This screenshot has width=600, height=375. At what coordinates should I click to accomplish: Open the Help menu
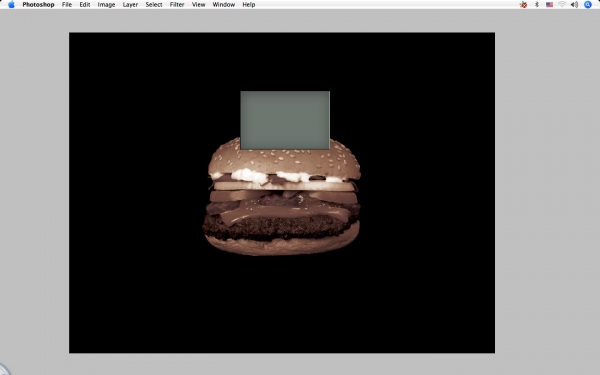pos(249,5)
